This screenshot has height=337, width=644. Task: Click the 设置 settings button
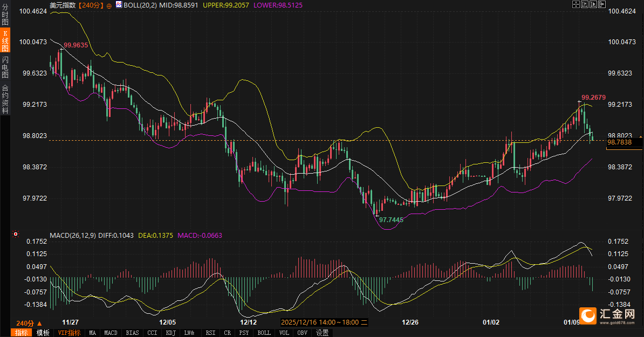322,333
